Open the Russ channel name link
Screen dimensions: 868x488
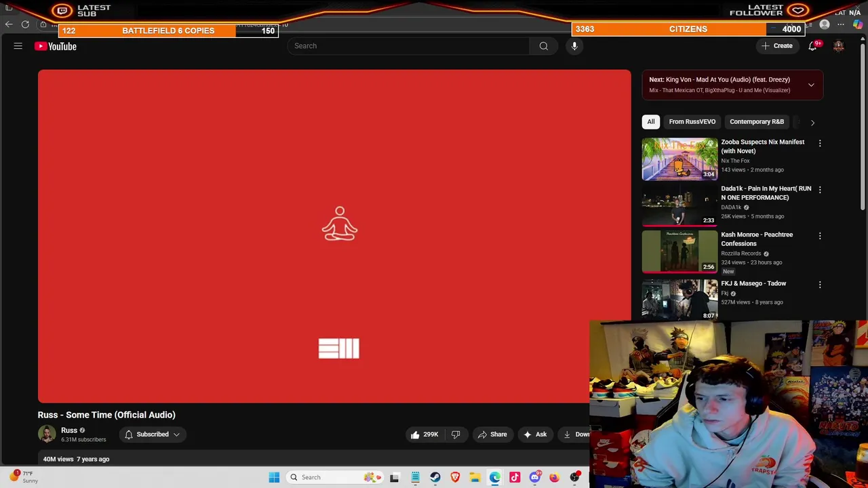click(69, 430)
